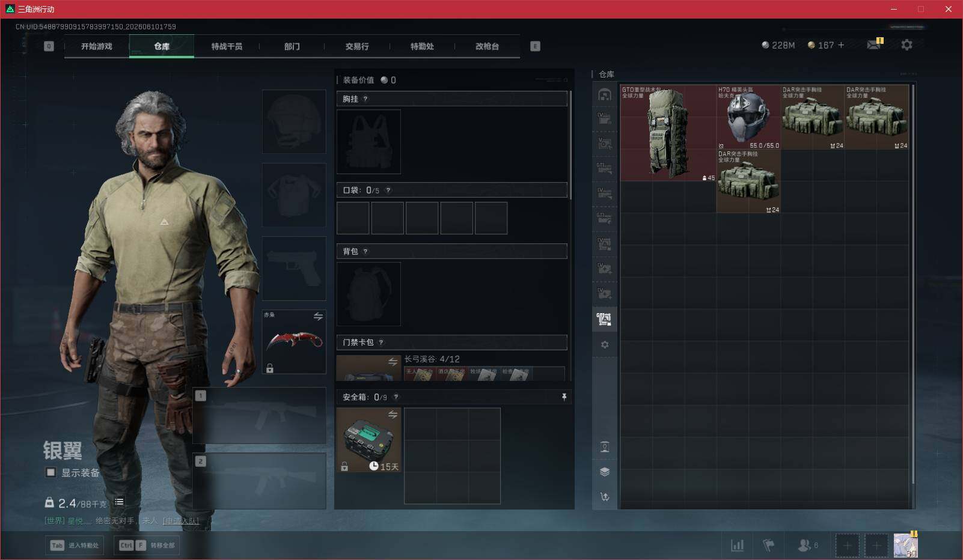Click the 转移全部 Ctrl F button
The image size is (963, 560).
(147, 545)
